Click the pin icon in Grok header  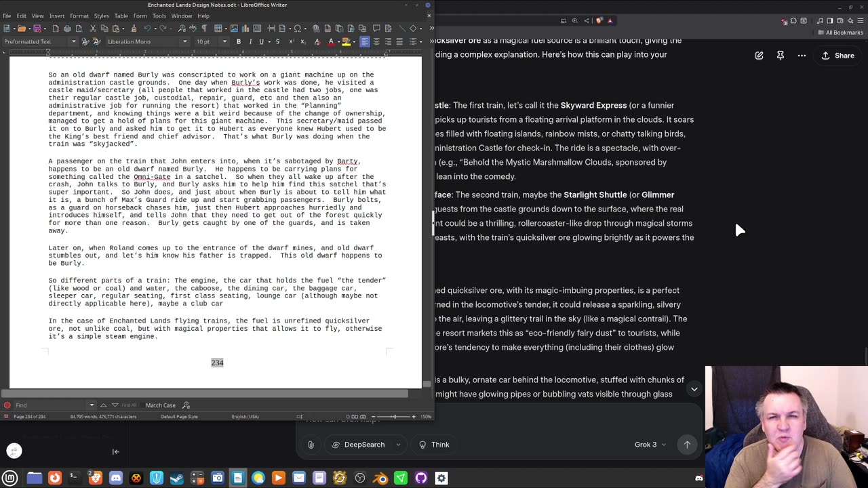tap(781, 56)
